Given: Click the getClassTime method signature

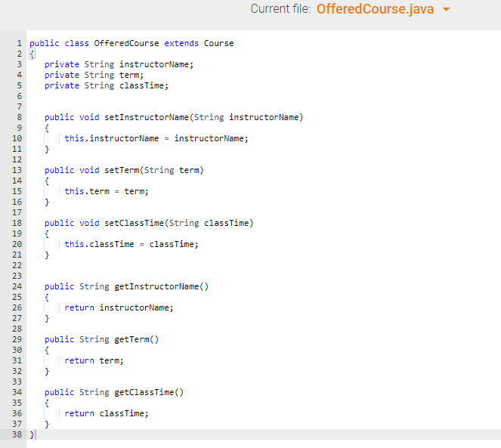Looking at the screenshot, I should [114, 392].
